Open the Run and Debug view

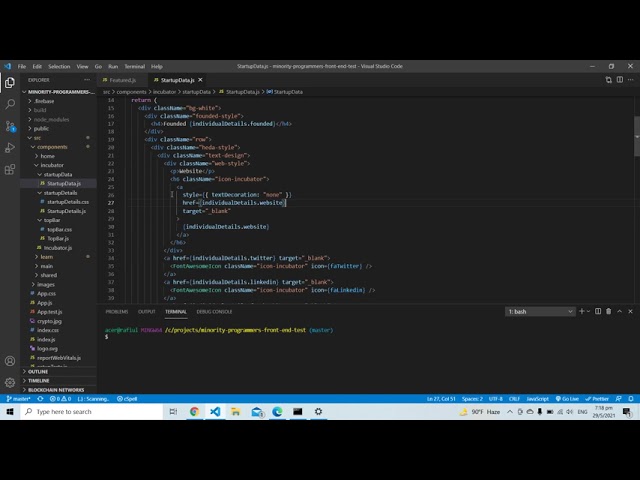pos(10,148)
